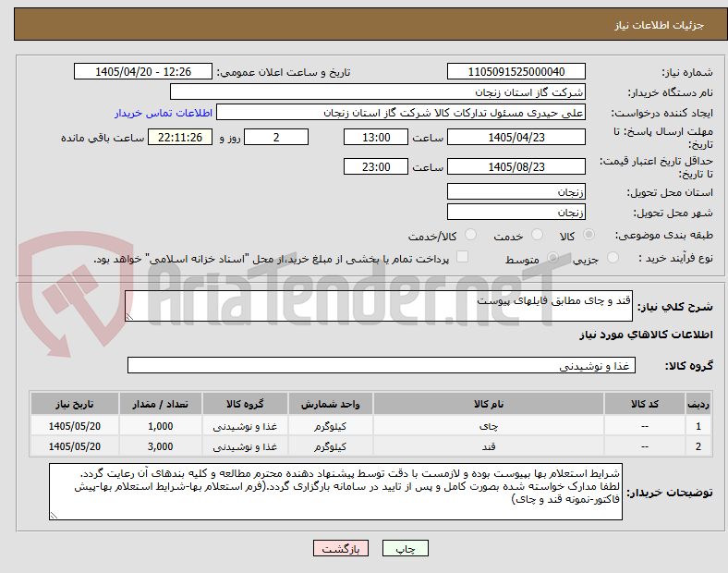Click response deadline date 1405/04/23

[516, 138]
